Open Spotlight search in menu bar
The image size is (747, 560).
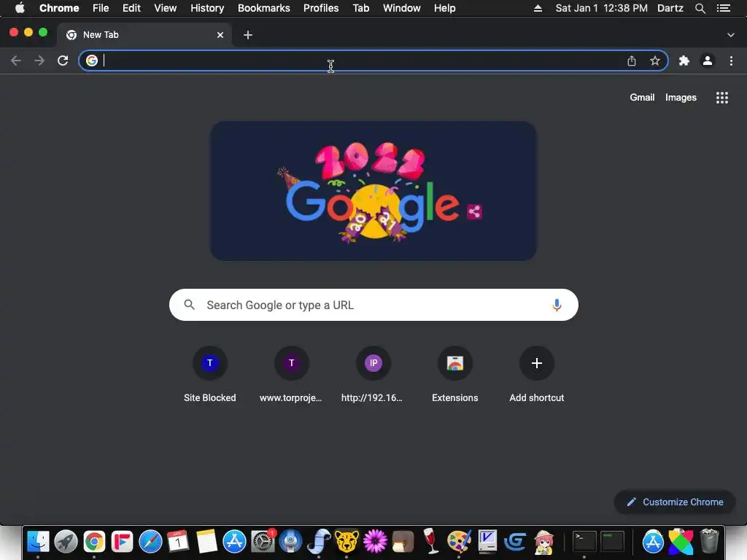click(700, 8)
